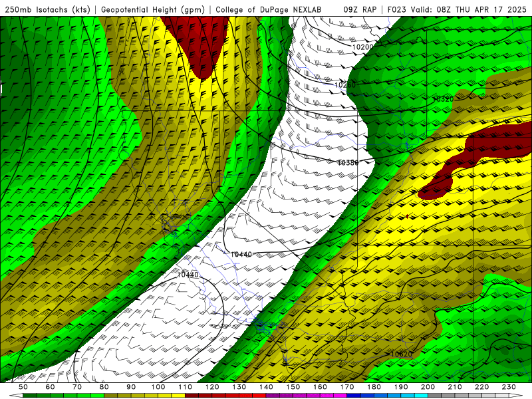Click the '90' knots scale label
Screen dimensions: 532x399
[x=131, y=387]
